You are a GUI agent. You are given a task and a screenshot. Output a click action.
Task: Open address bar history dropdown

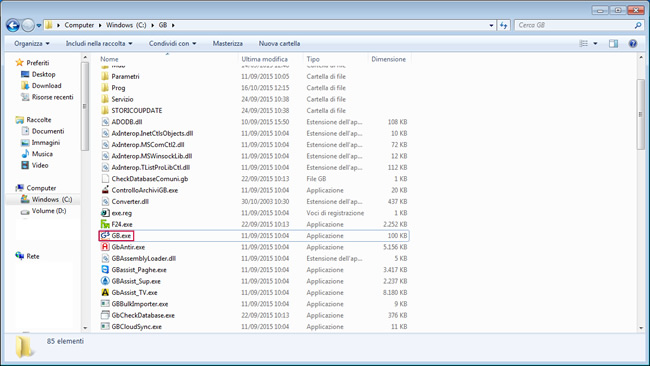tap(491, 25)
